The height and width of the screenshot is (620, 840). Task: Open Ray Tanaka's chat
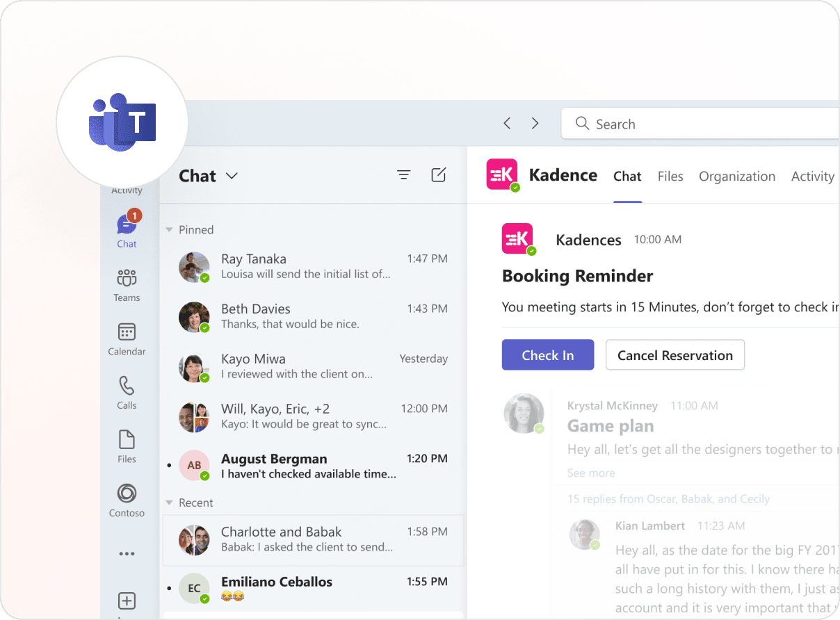313,266
